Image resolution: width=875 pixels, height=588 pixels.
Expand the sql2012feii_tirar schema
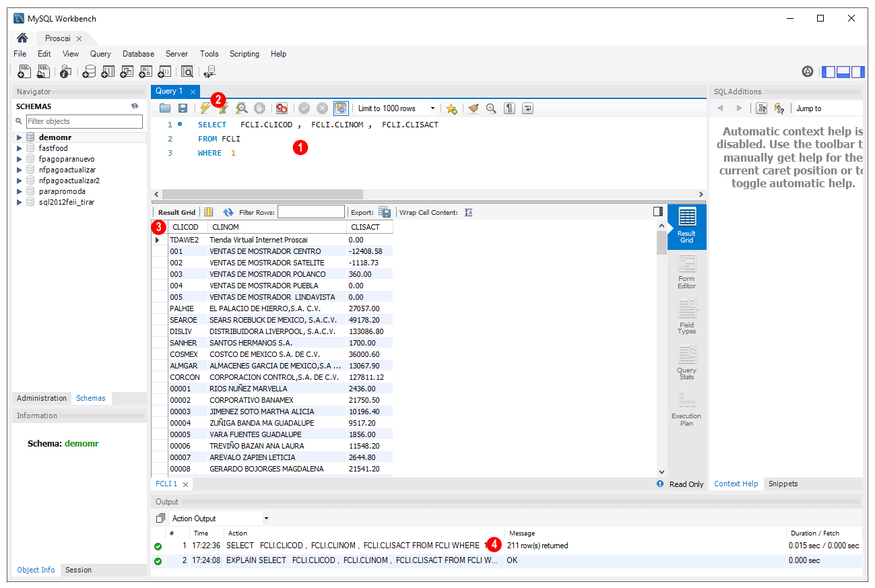tap(20, 202)
